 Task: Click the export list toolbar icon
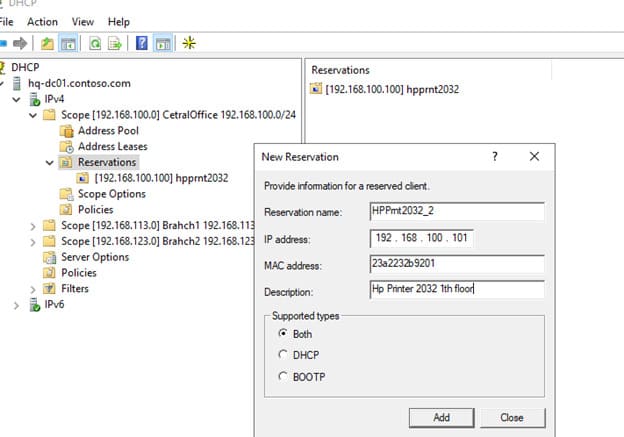[x=115, y=44]
